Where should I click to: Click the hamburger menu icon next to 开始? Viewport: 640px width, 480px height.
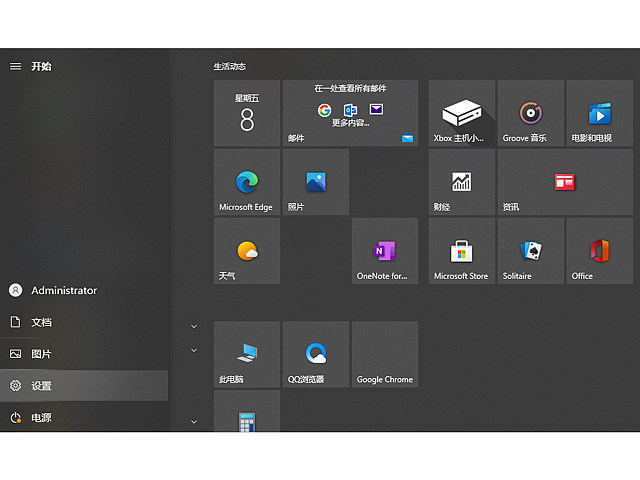16,66
